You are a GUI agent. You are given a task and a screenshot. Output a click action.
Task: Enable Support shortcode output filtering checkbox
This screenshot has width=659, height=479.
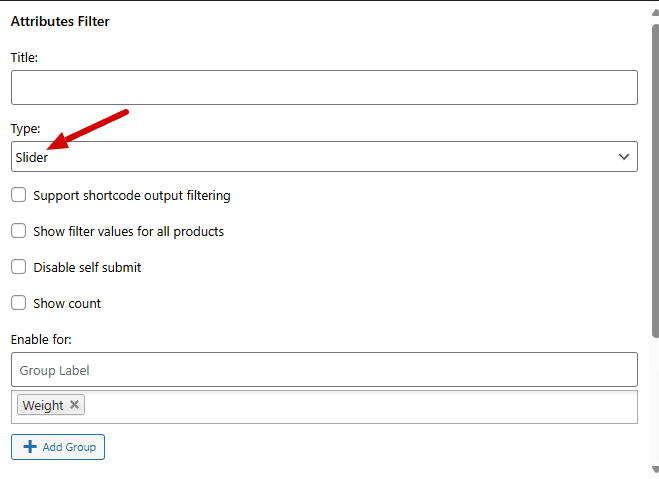(x=18, y=195)
